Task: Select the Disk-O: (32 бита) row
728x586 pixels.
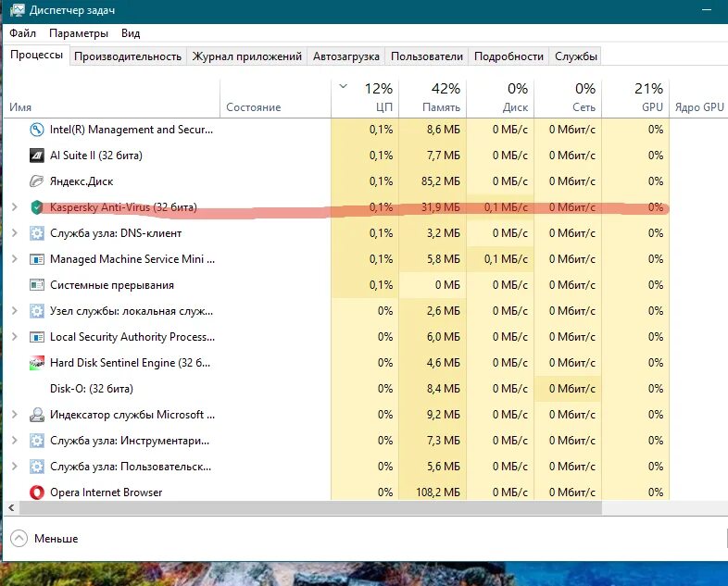Action: tap(336, 388)
